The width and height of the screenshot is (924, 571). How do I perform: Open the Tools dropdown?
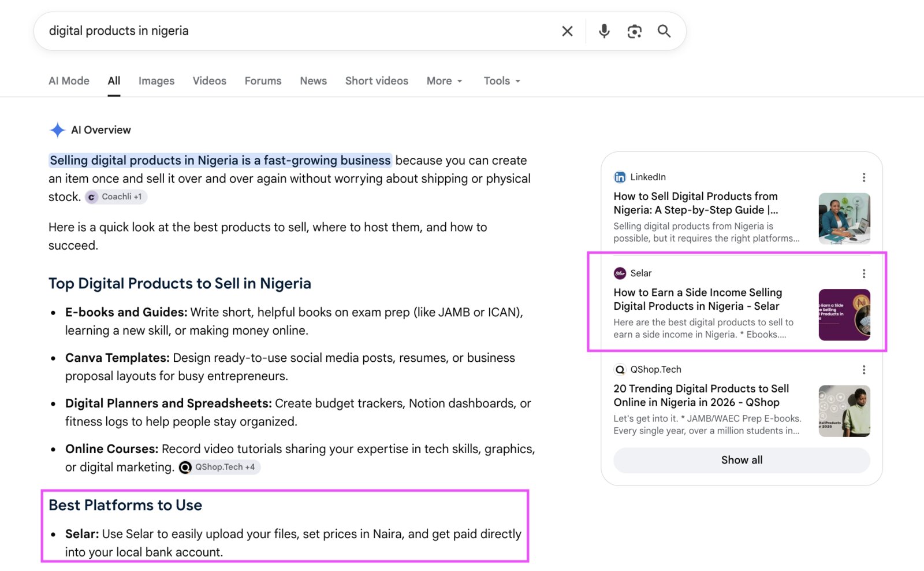pos(502,81)
